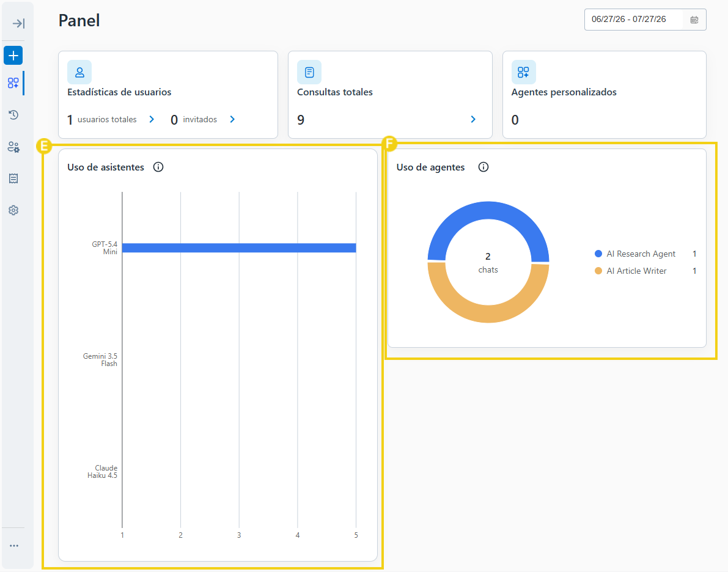Click the Gemini 3.5 Flash axis label

click(100, 360)
